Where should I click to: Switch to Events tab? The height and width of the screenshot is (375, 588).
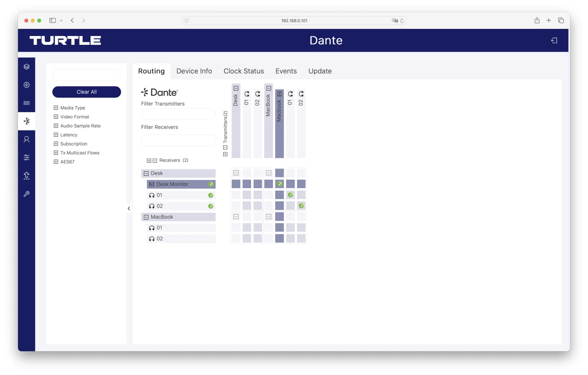pos(286,71)
